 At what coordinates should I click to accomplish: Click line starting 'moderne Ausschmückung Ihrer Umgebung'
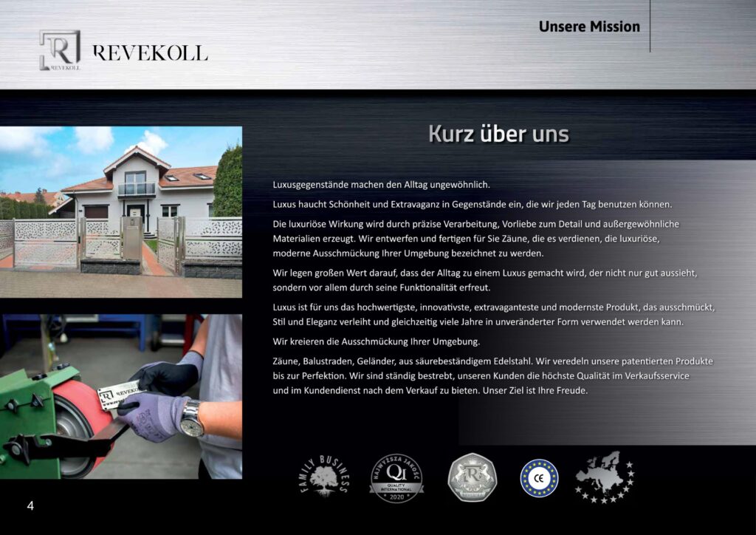point(408,253)
